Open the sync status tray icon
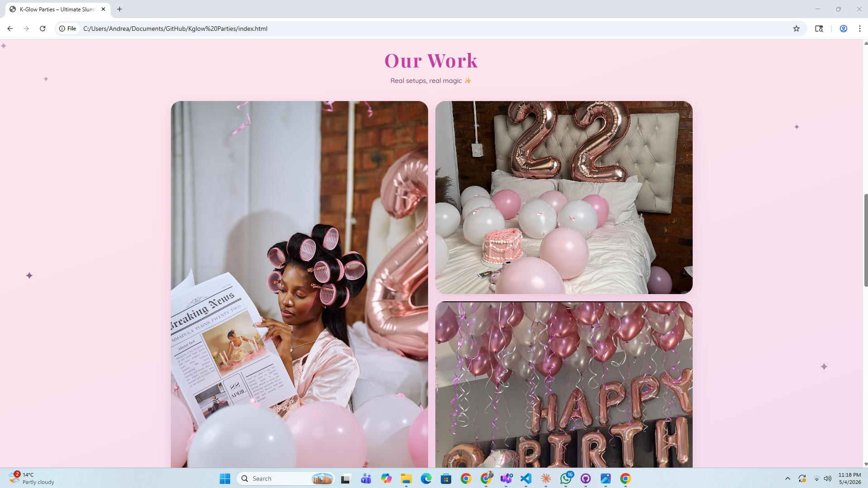Screen dimensions: 868x488 [802, 478]
